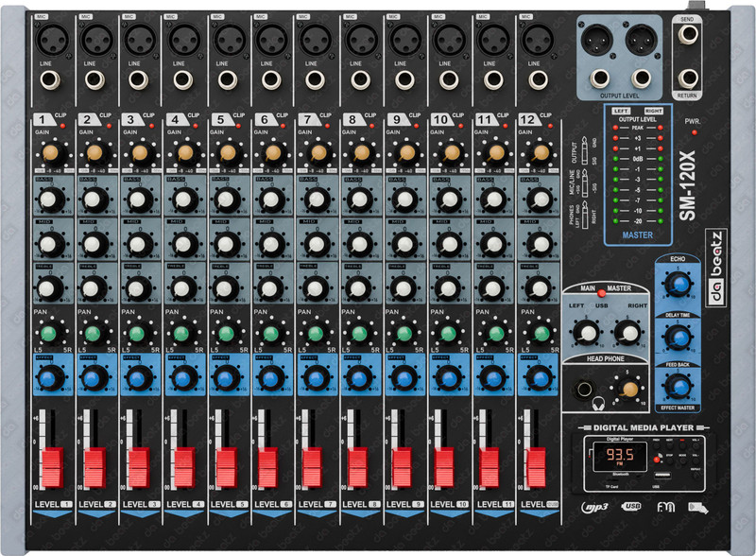756x556 pixels.
Task: Click the da beatz brand logo
Action: click(716, 268)
